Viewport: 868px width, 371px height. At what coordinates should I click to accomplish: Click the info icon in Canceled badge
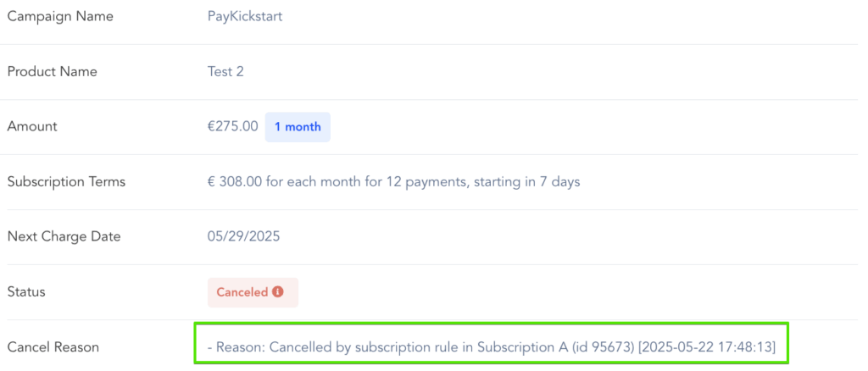(278, 292)
